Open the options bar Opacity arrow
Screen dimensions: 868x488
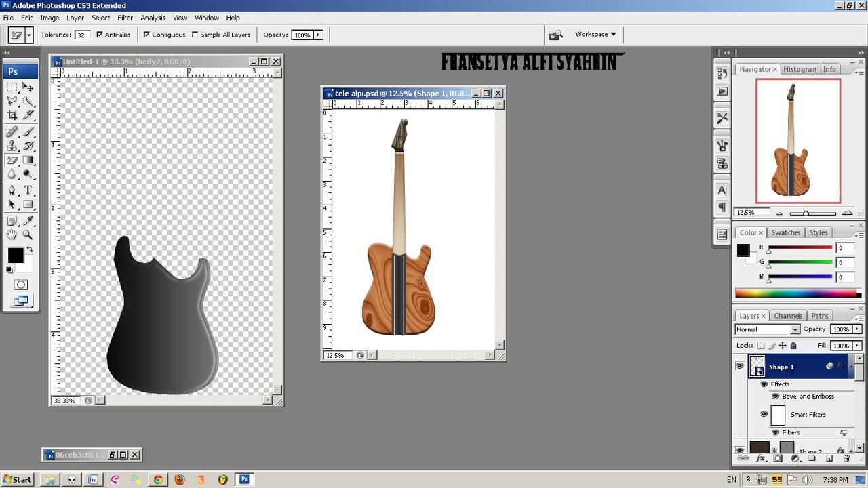(318, 35)
